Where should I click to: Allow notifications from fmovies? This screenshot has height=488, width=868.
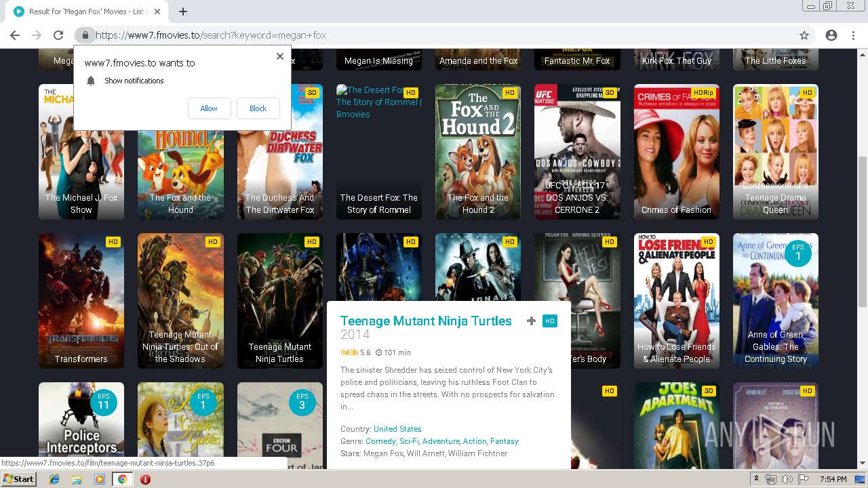coord(209,108)
